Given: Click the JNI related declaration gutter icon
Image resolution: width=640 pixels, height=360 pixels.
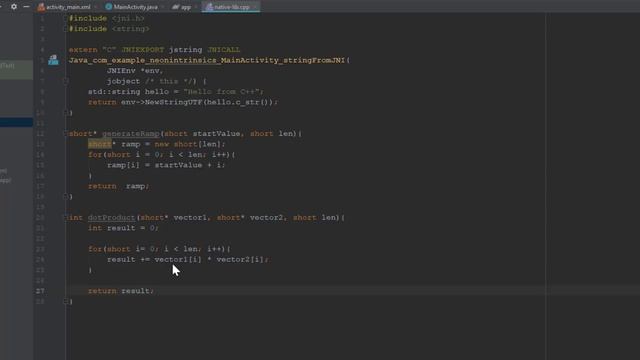Looking at the screenshot, I should point(53,60).
